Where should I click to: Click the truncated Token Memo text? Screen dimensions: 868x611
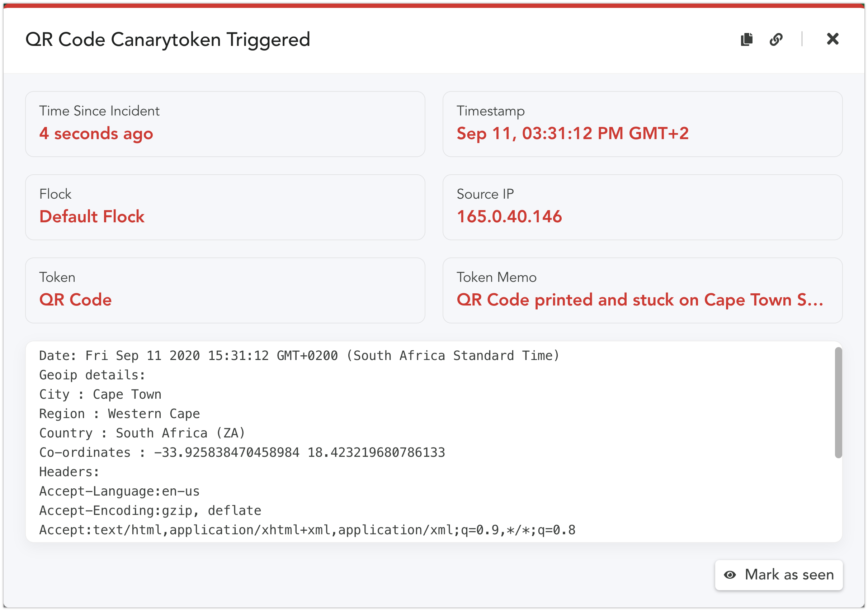tap(640, 300)
